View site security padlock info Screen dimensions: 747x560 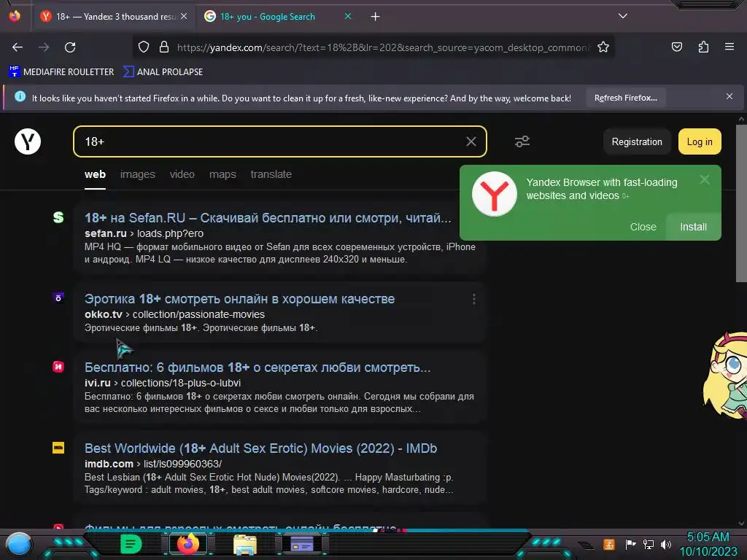coord(164,47)
